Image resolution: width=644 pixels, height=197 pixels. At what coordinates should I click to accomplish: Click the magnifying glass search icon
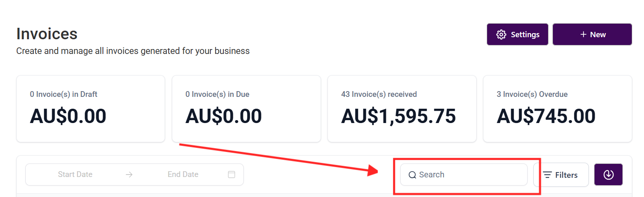point(412,175)
